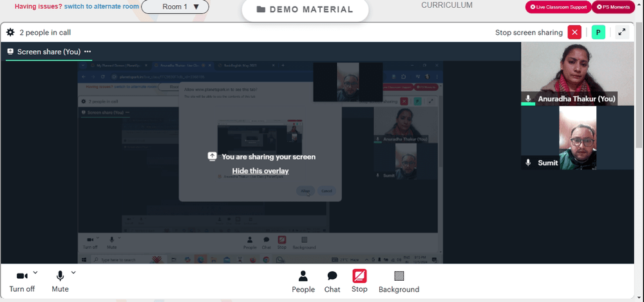The image size is (644, 302).
Task: Click the Live Classroom Support button
Action: pos(558,7)
